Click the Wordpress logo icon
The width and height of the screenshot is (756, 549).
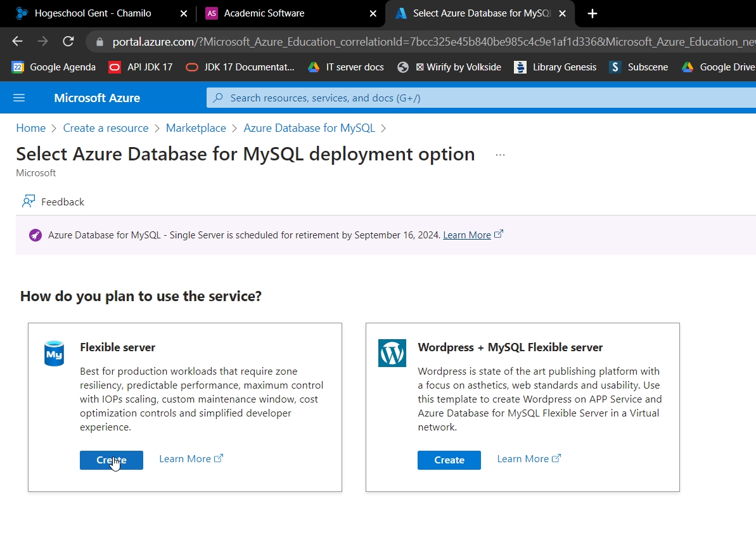click(392, 353)
